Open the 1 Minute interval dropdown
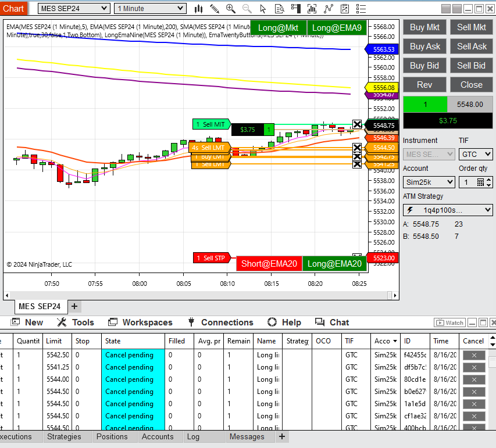 [150, 9]
